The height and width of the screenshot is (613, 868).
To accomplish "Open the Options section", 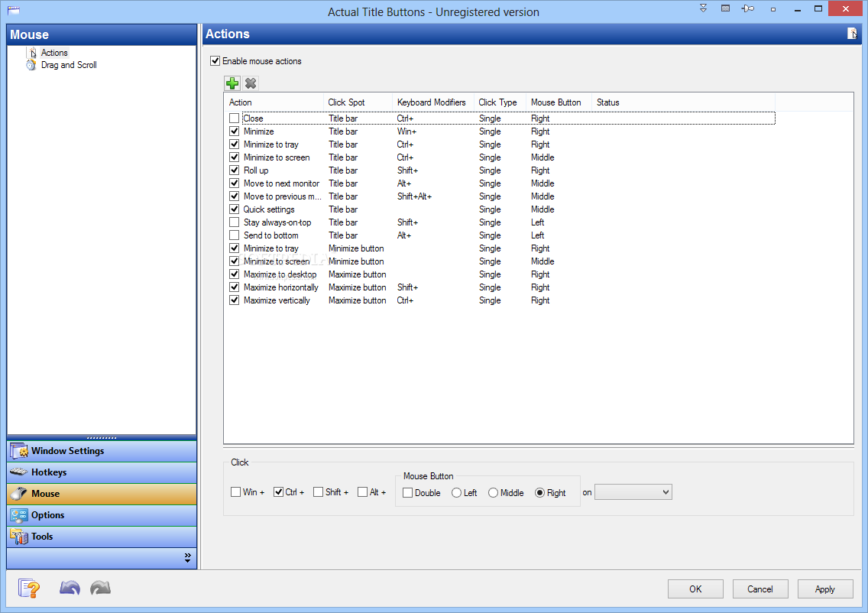I will tap(102, 515).
